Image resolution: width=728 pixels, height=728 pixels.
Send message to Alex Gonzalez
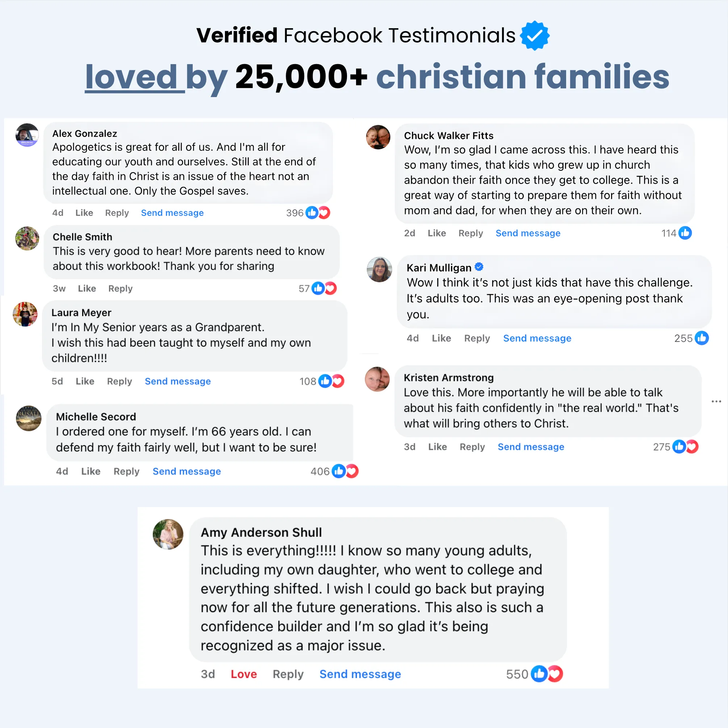172,213
